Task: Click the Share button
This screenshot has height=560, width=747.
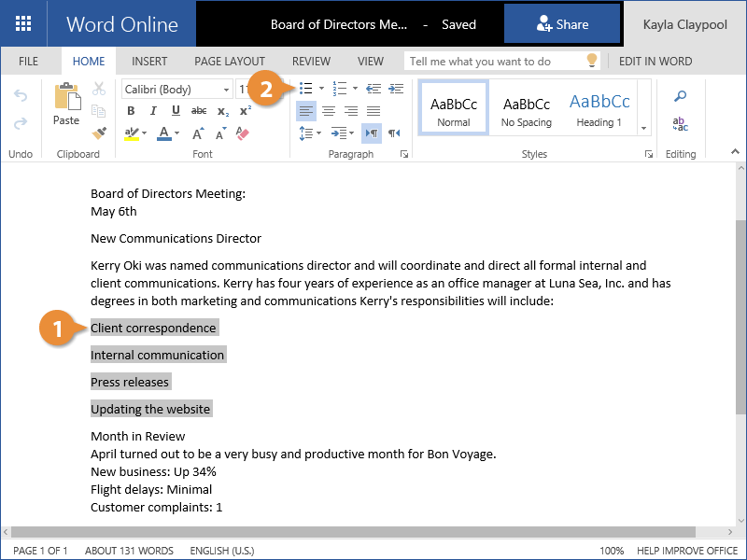Action: 562,24
